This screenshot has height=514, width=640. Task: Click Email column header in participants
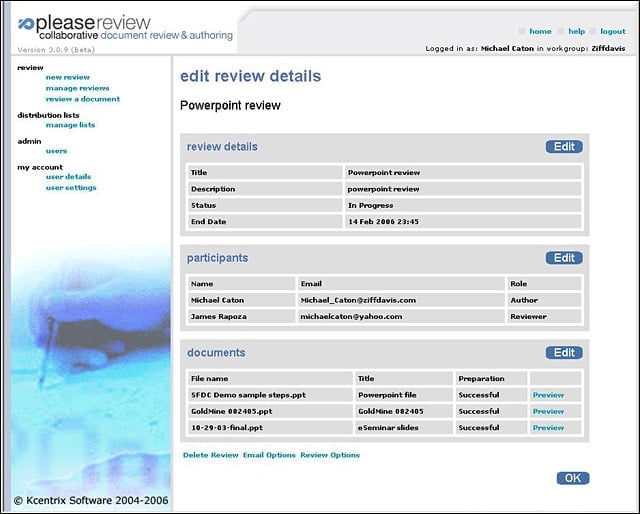pyautogui.click(x=401, y=284)
